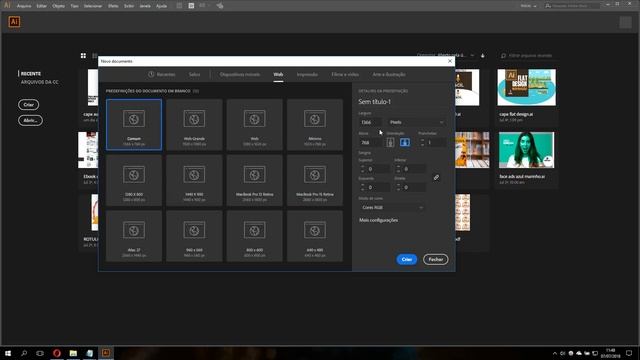Image resolution: width=640 pixels, height=360 pixels.
Task: Click the sort direction arrow icon
Action: (482, 56)
